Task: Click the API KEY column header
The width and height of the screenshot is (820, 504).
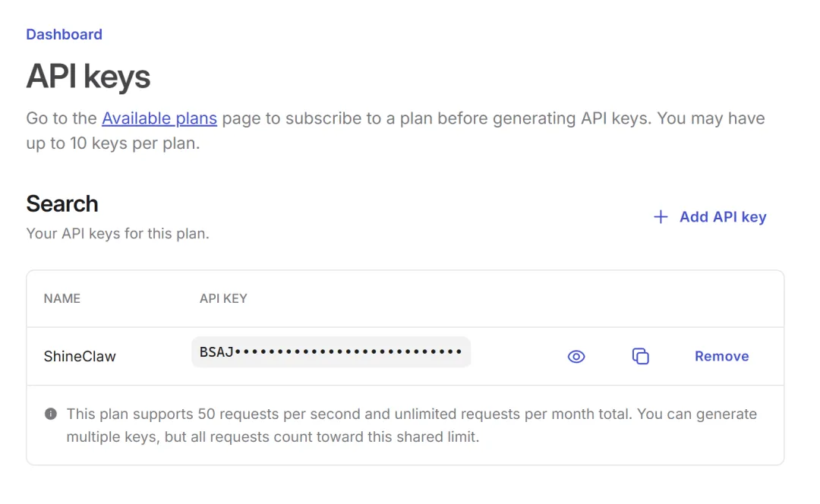Action: click(223, 298)
